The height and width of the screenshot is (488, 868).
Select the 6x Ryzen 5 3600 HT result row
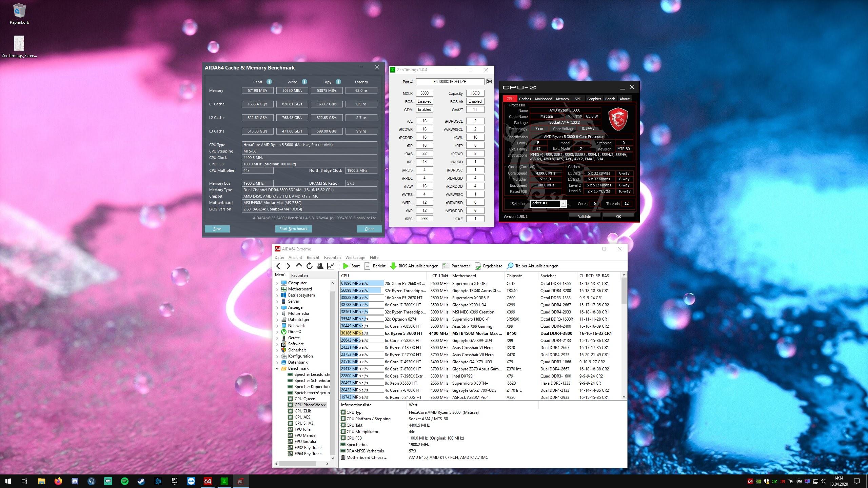pyautogui.click(x=481, y=333)
